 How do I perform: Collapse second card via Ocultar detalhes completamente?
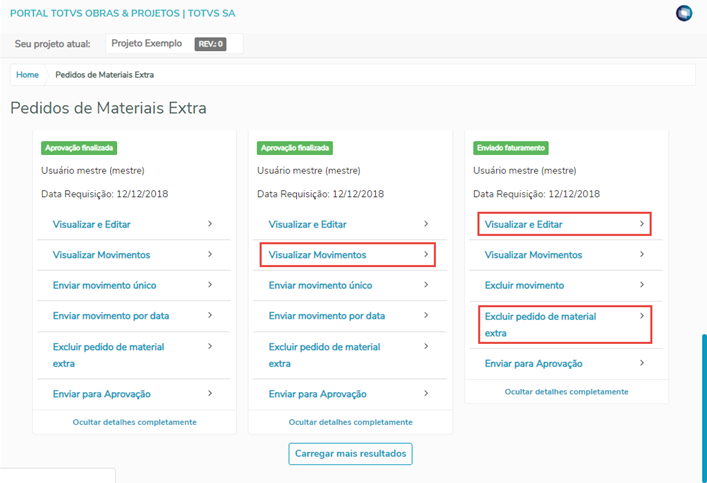(350, 422)
